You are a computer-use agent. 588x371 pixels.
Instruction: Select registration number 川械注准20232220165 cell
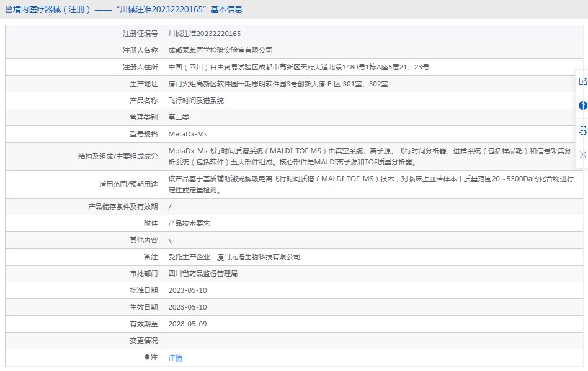pos(205,34)
